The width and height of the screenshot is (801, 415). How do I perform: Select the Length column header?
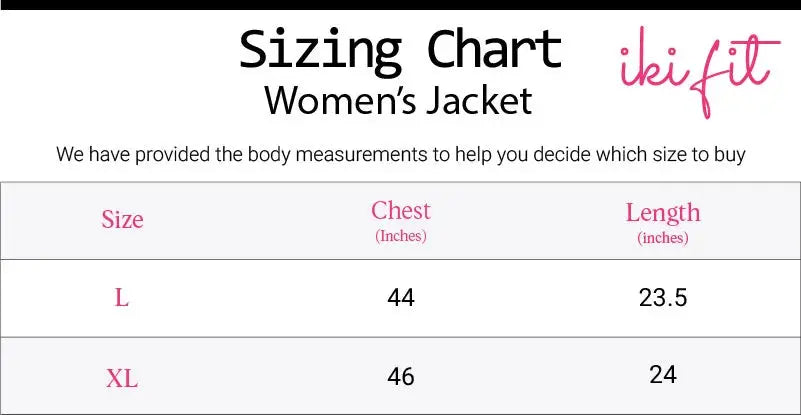point(662,212)
